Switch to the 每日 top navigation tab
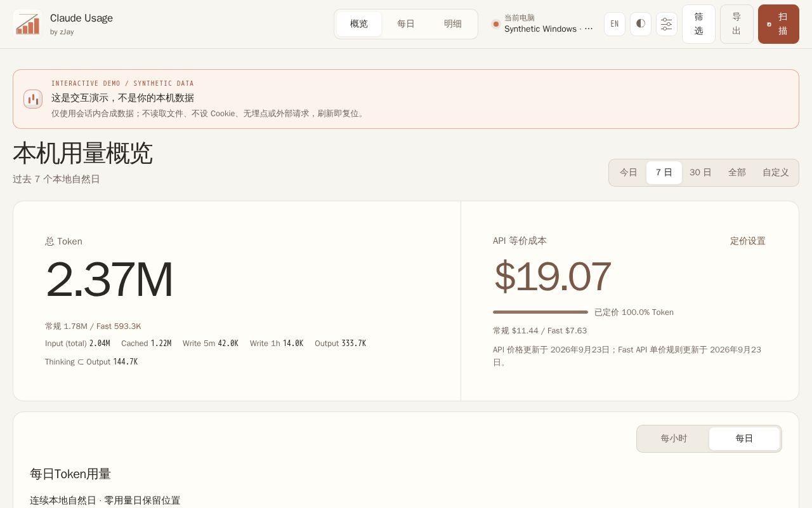812x508 pixels. pos(406,24)
